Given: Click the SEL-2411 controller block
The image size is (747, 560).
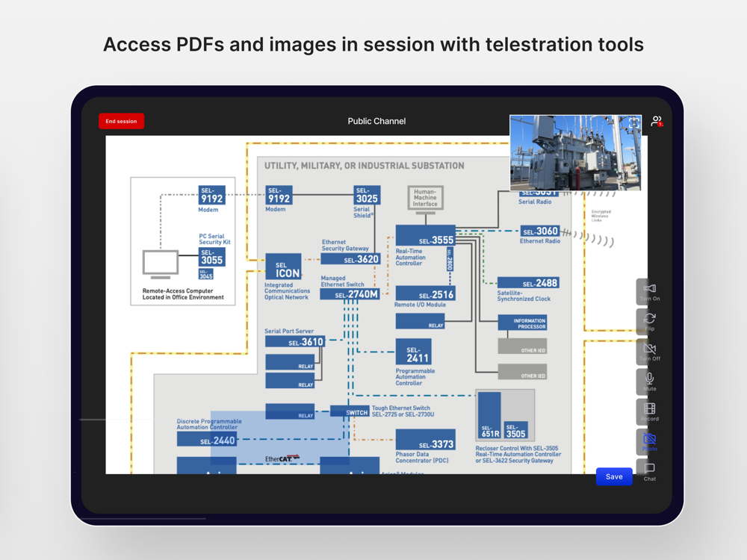Looking at the screenshot, I should [x=414, y=352].
